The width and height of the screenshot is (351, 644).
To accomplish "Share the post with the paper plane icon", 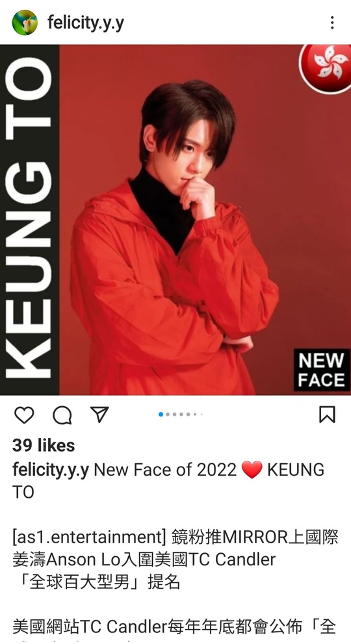I will coord(99,415).
